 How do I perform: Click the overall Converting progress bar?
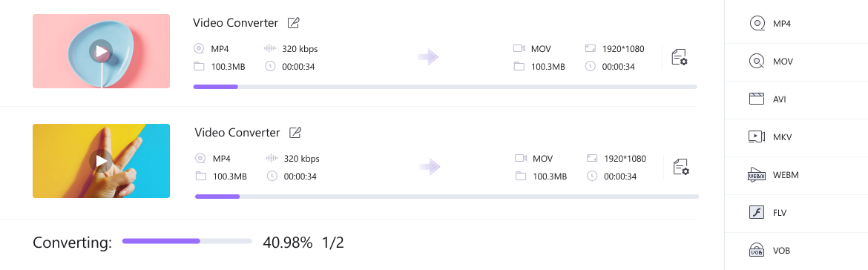(187, 241)
